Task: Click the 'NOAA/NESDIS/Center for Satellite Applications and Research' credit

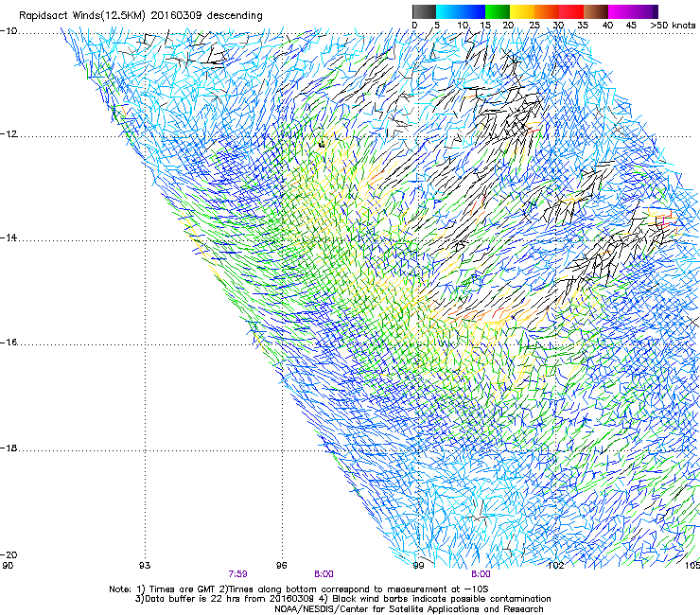Action: [409, 609]
